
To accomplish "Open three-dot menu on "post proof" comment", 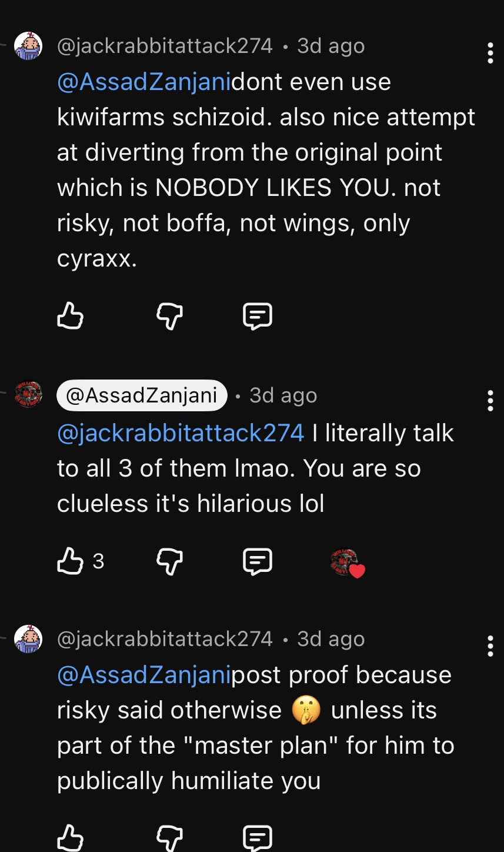I will (x=490, y=646).
